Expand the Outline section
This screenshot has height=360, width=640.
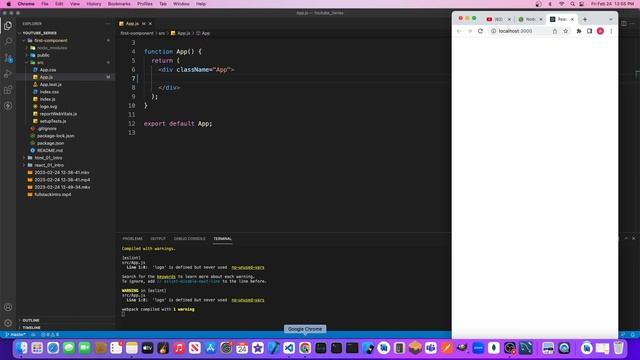(x=31, y=320)
